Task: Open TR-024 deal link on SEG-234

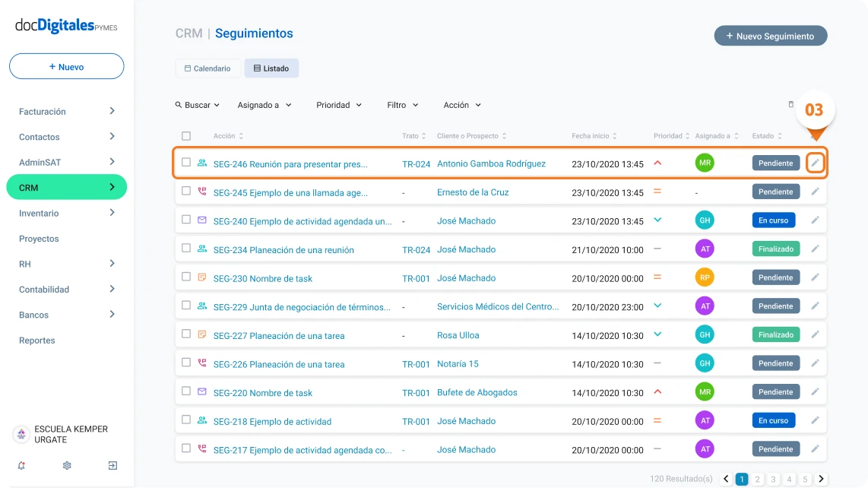Action: click(x=416, y=250)
